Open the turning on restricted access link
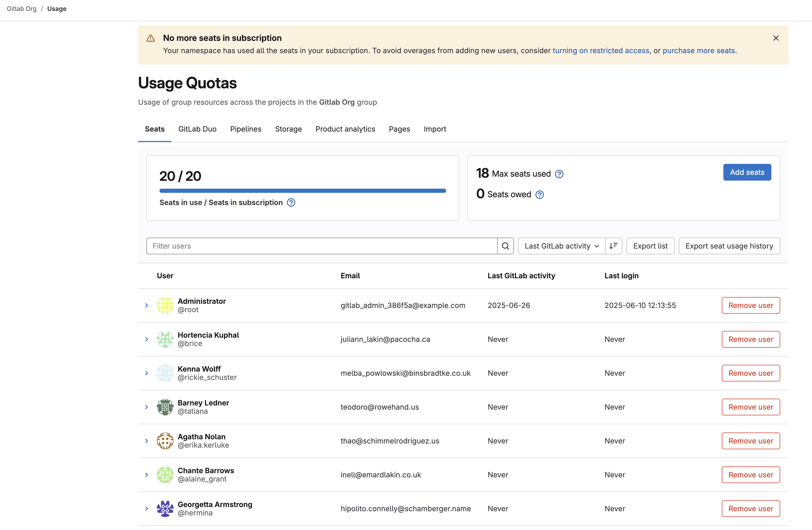 (x=600, y=51)
